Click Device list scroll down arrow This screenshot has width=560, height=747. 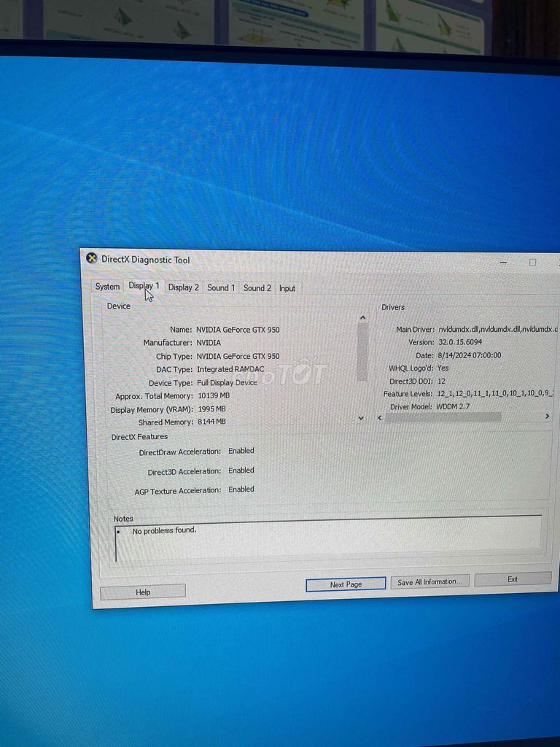361,418
